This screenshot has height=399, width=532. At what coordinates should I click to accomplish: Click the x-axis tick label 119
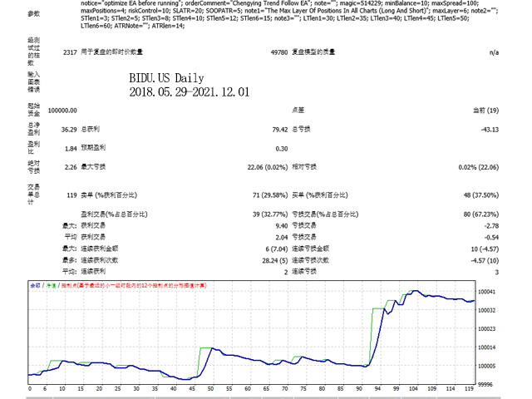click(469, 389)
